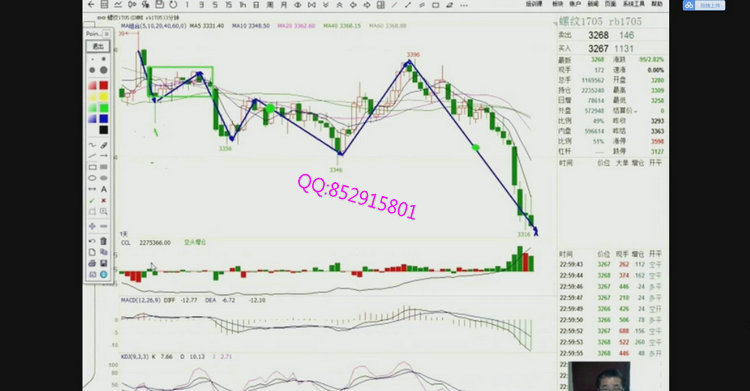The width and height of the screenshot is (750, 391).
Task: Click the floppy disk save icon in palette
Action: [104, 263]
